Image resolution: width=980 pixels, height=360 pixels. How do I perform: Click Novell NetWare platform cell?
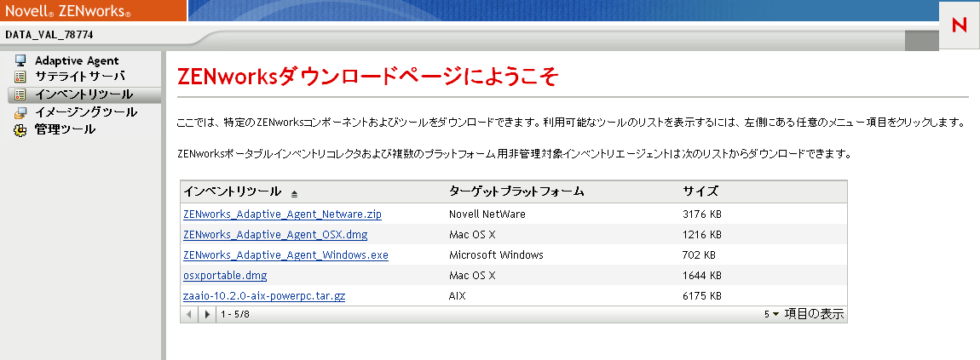coord(487,214)
